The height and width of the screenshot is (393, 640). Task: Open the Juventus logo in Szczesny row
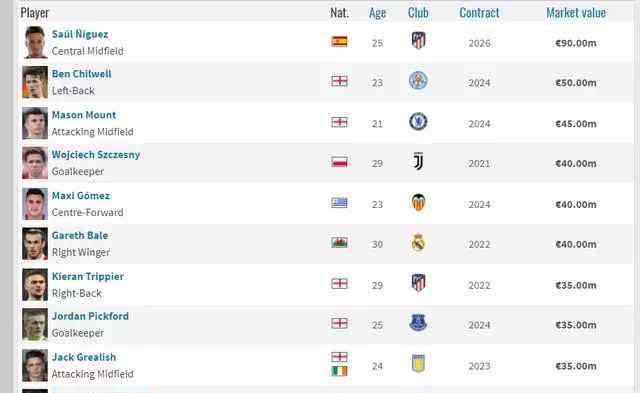pyautogui.click(x=418, y=162)
